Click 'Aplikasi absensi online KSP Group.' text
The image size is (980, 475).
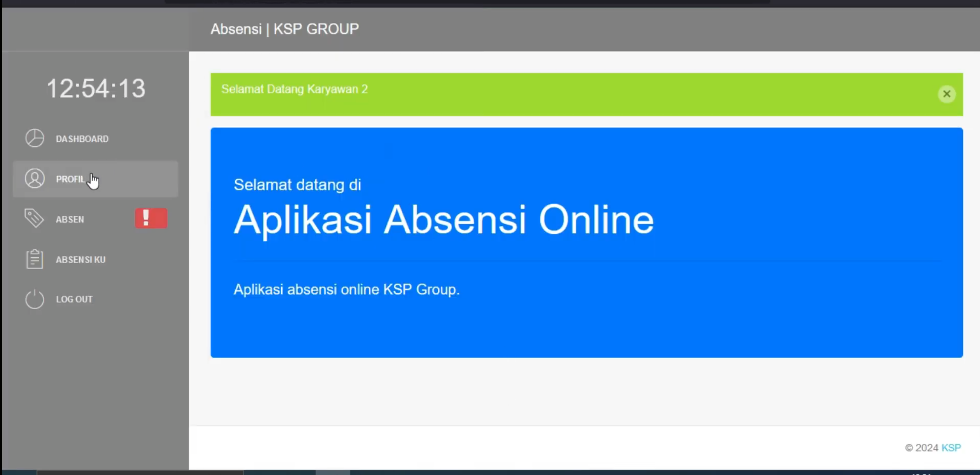pos(346,290)
